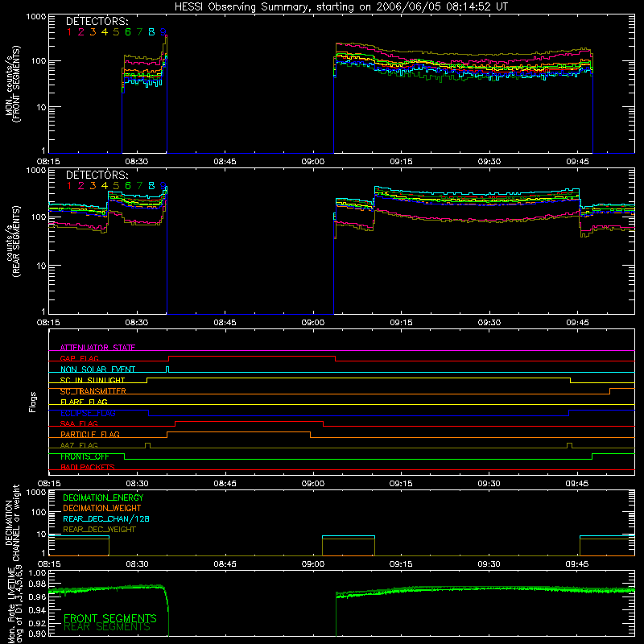Click the Mon. Rate LIVETIME axis label
The height and width of the screenshot is (644, 644).
(15, 605)
